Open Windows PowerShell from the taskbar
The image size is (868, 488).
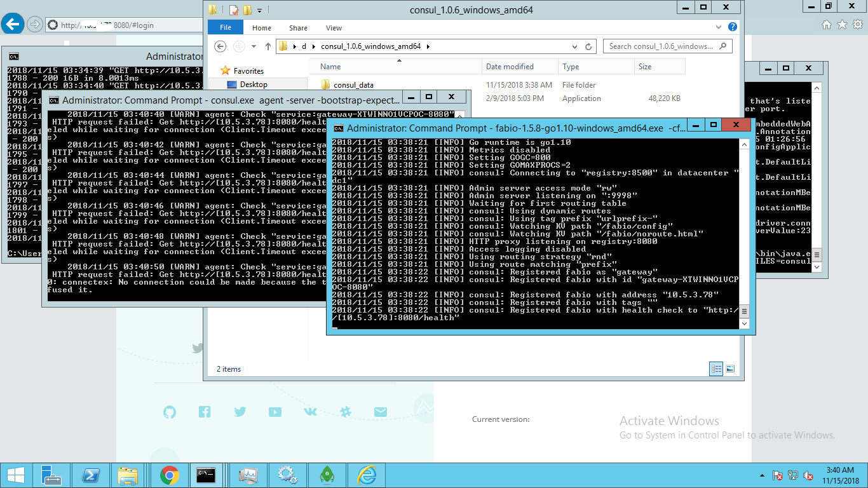[x=91, y=475]
